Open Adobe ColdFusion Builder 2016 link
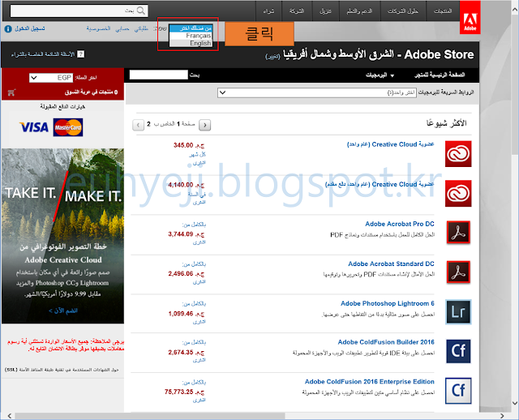This screenshot has height=420, width=519. point(386,342)
